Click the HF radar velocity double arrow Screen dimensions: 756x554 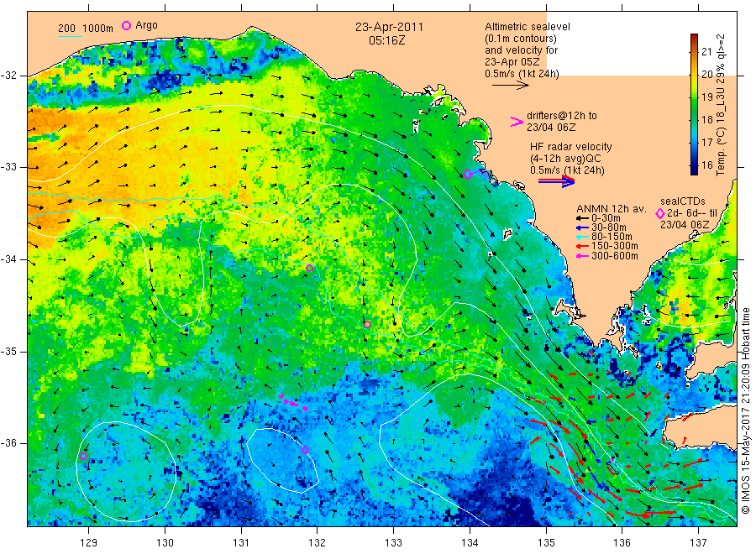(x=556, y=181)
